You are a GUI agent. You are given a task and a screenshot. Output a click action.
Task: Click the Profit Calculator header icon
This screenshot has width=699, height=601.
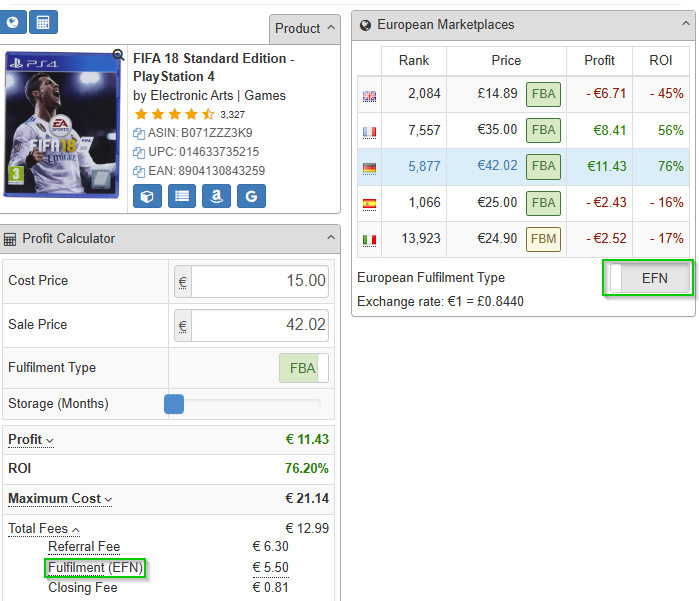click(10, 239)
